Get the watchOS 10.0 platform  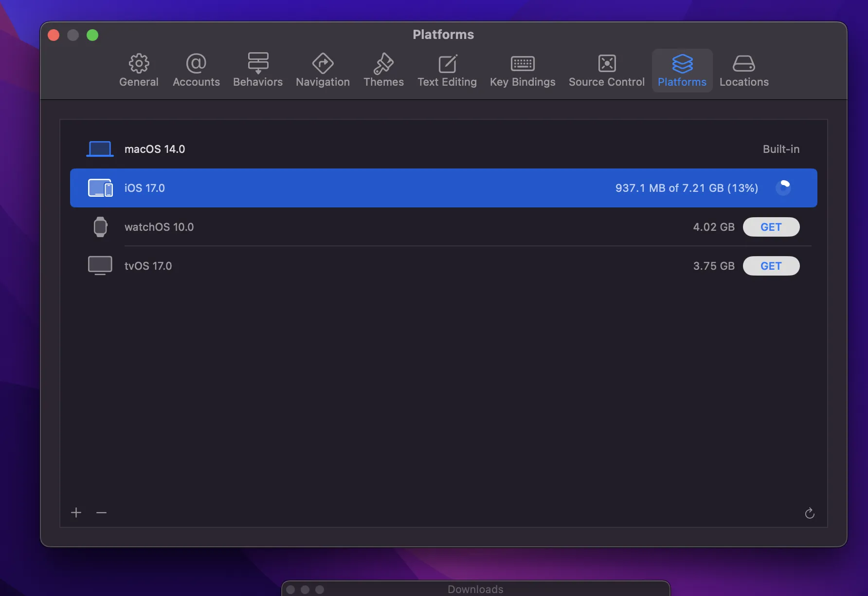(x=771, y=227)
